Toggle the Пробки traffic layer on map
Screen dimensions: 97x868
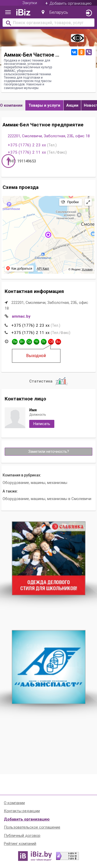(70, 202)
